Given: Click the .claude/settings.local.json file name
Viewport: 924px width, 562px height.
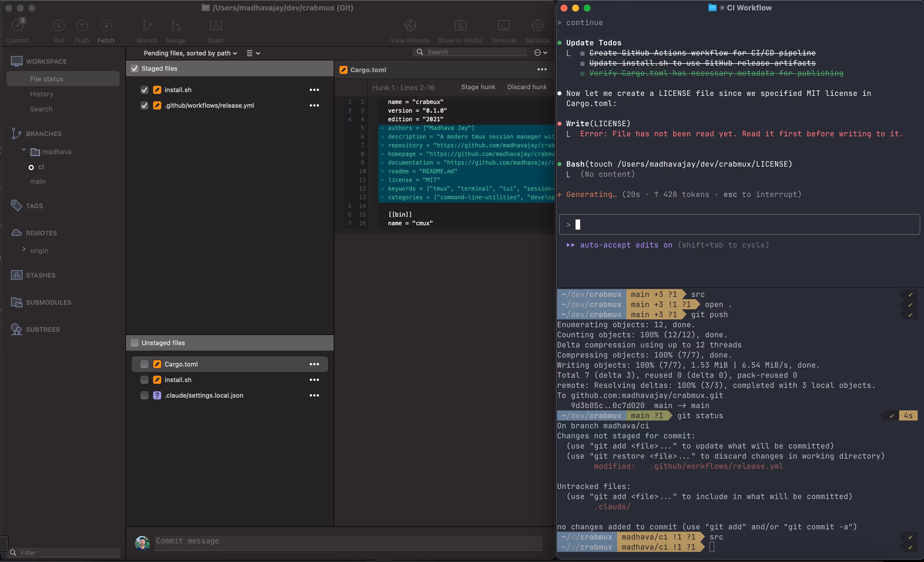Looking at the screenshot, I should point(204,395).
